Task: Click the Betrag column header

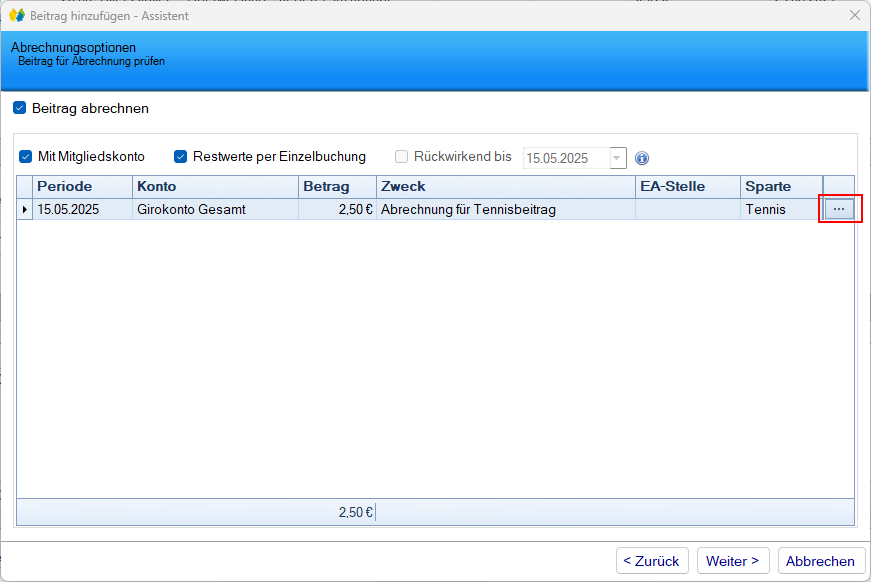Action: pos(337,187)
